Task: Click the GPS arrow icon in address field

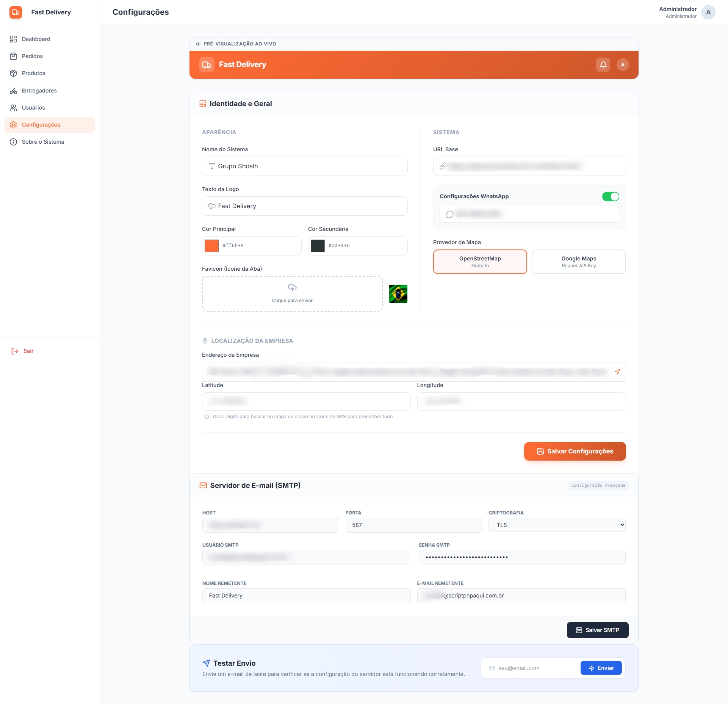Action: (617, 372)
